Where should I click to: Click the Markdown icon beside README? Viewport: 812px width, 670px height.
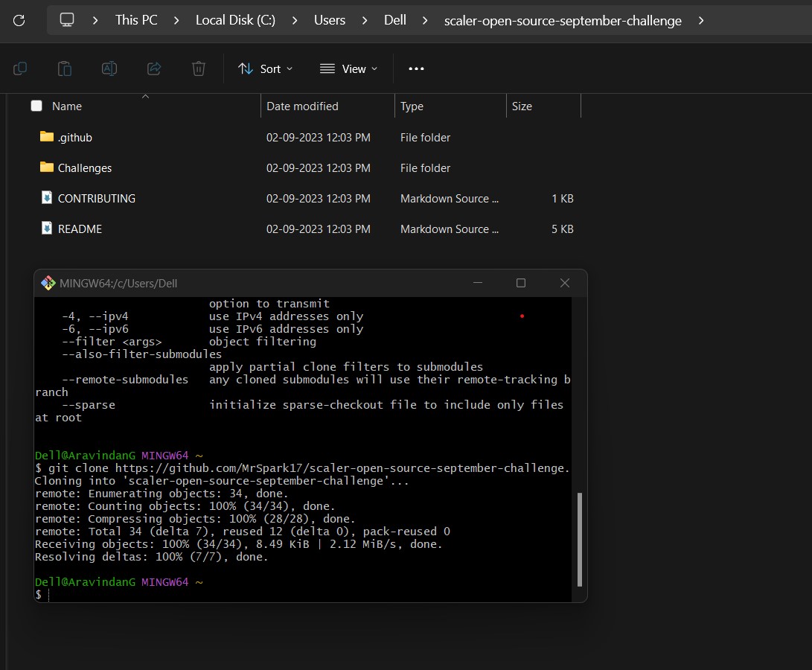tap(46, 229)
